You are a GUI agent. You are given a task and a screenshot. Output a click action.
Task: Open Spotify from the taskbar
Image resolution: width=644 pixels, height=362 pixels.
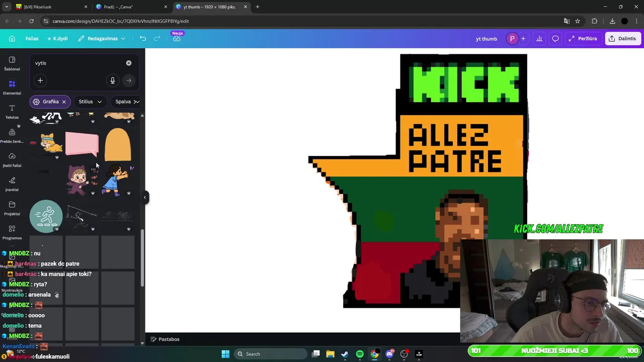(x=360, y=354)
